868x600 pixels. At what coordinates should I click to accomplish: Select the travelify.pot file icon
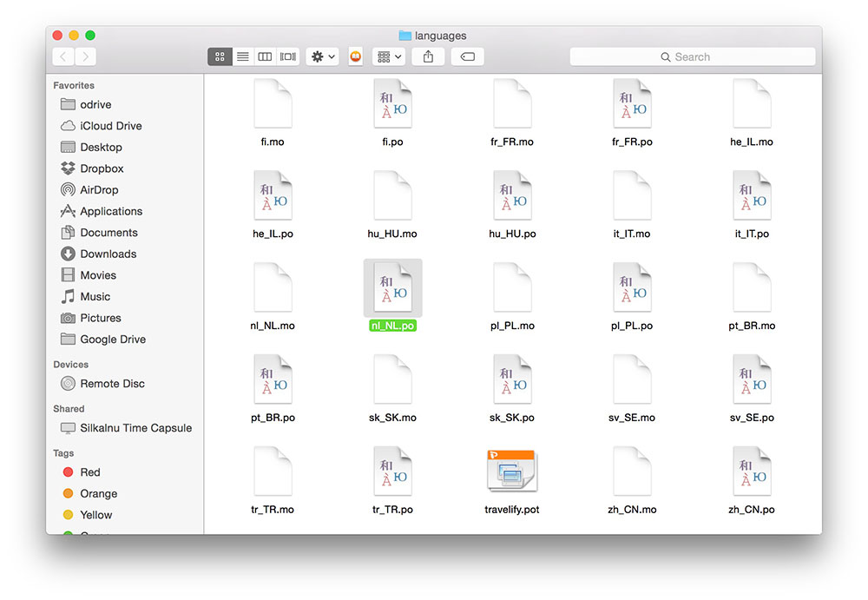511,472
